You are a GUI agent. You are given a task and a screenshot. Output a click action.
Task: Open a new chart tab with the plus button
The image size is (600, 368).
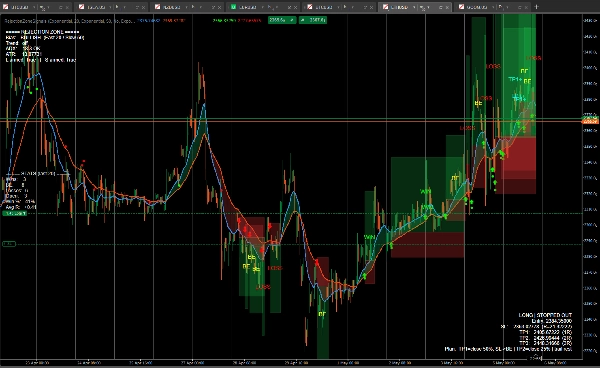pyautogui.click(x=536, y=7)
